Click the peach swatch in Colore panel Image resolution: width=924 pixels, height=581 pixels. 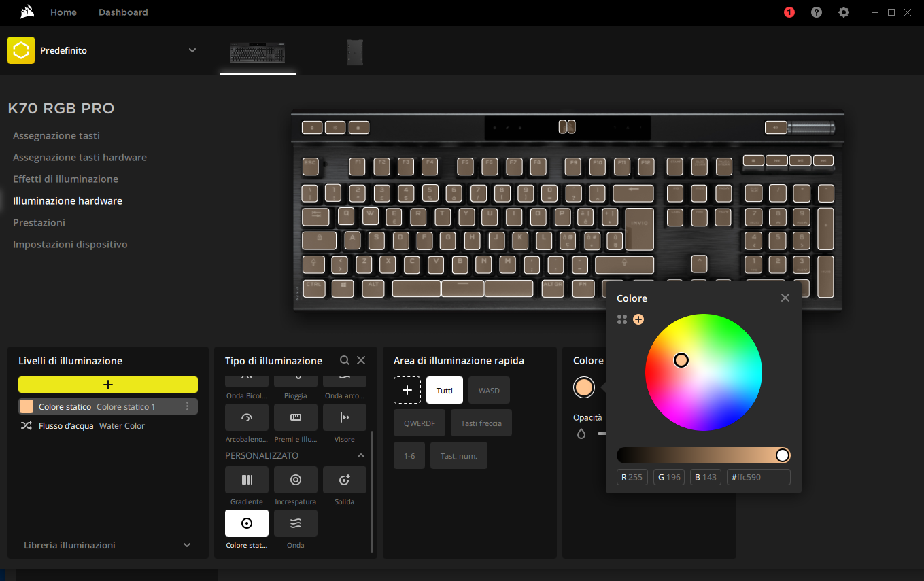tap(584, 387)
